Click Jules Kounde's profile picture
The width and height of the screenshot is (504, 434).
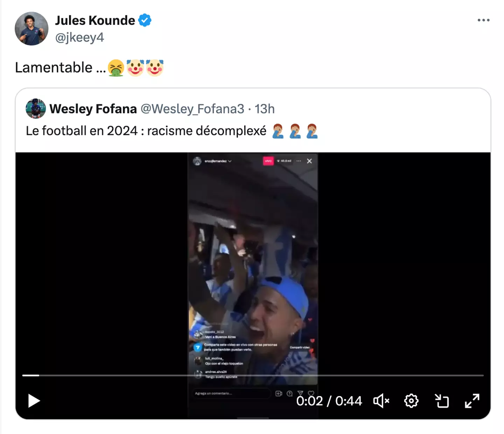pyautogui.click(x=31, y=29)
